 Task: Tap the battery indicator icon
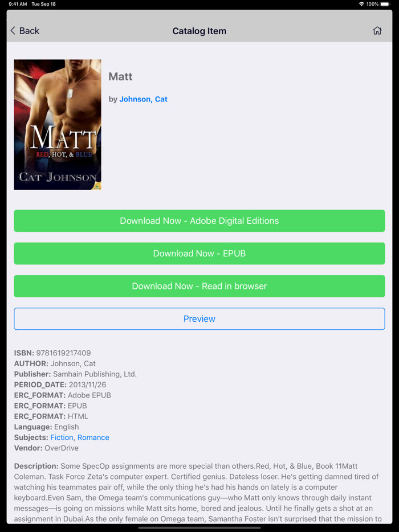click(x=385, y=4)
